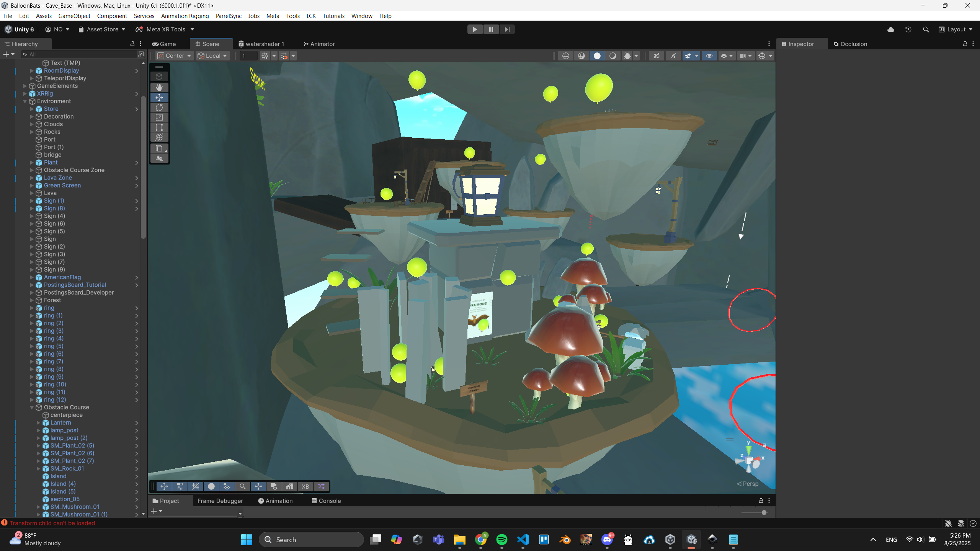980x551 pixels.
Task: Open Unity cloud services icon
Action: tap(891, 29)
